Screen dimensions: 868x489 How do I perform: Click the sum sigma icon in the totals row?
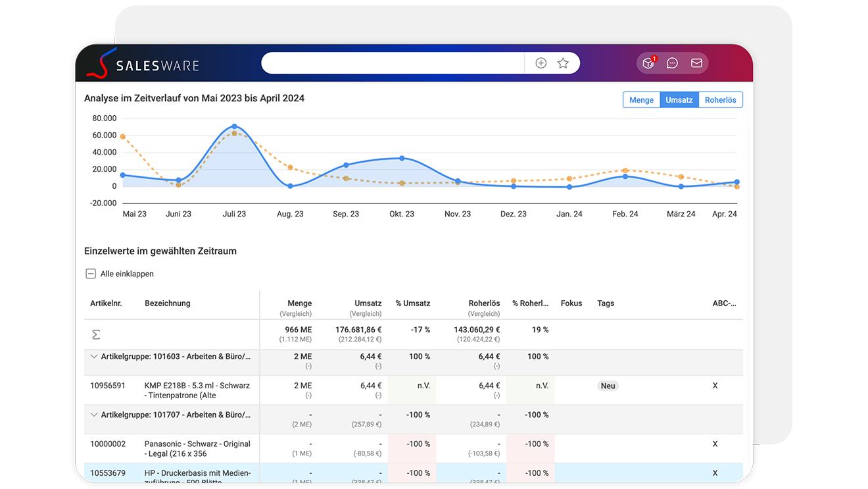96,334
